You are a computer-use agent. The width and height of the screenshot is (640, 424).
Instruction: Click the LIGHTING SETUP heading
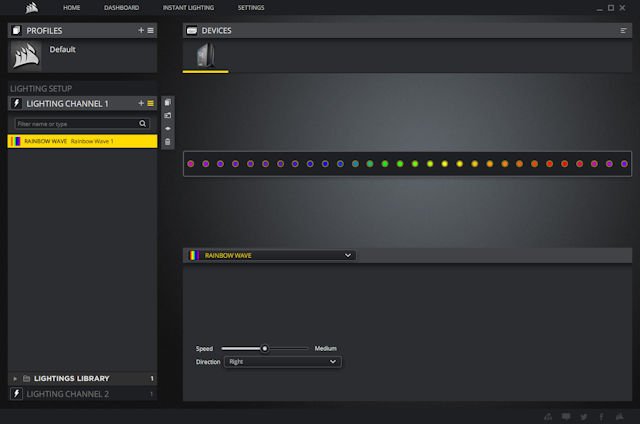pyautogui.click(x=41, y=89)
